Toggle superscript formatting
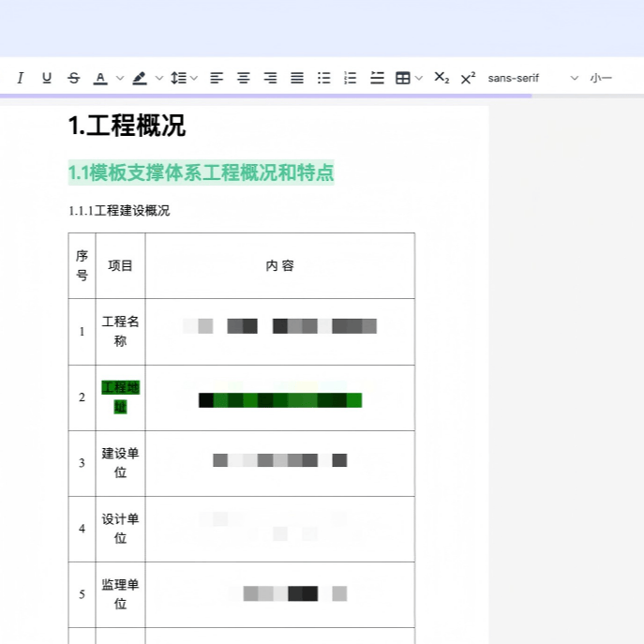The height and width of the screenshot is (644, 644). 468,78
